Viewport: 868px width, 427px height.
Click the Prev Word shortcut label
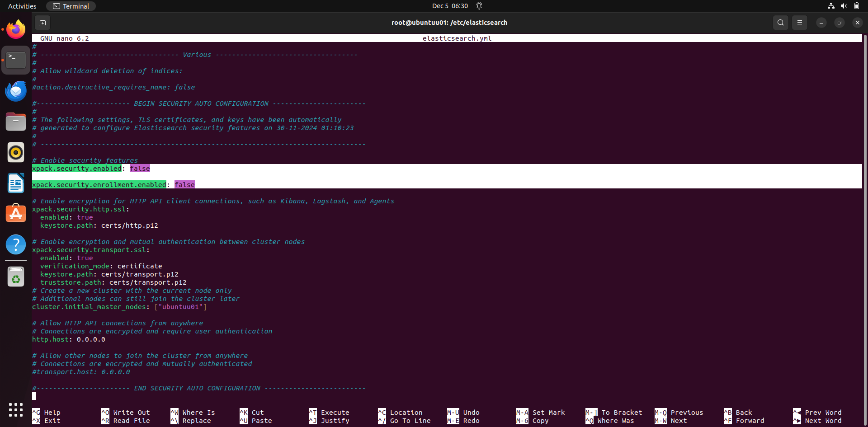[x=823, y=413]
